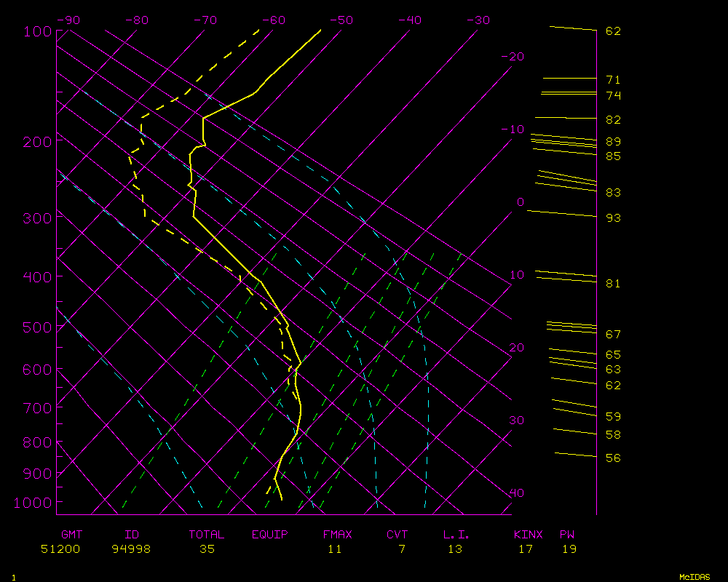Click the GMT label below the chart
Screen dimensions: 728x582
(x=71, y=535)
